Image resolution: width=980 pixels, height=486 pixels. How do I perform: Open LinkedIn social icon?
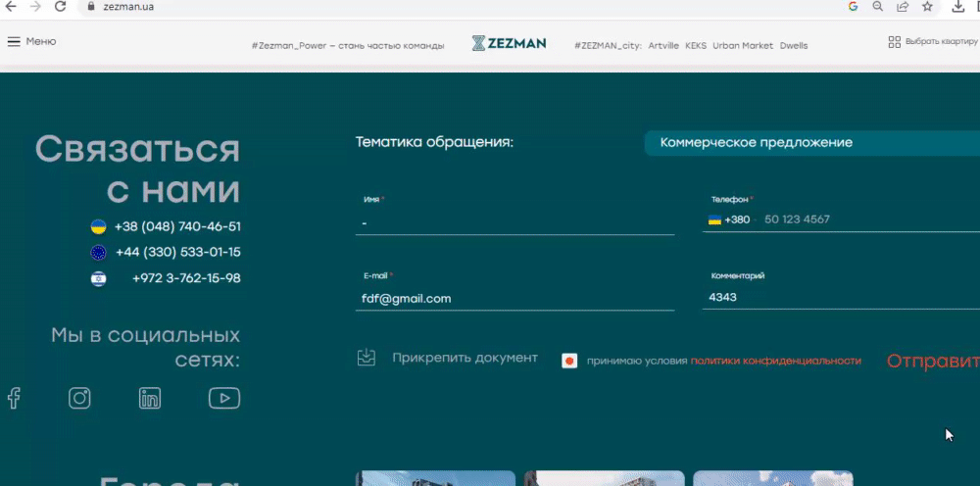pyautogui.click(x=149, y=398)
